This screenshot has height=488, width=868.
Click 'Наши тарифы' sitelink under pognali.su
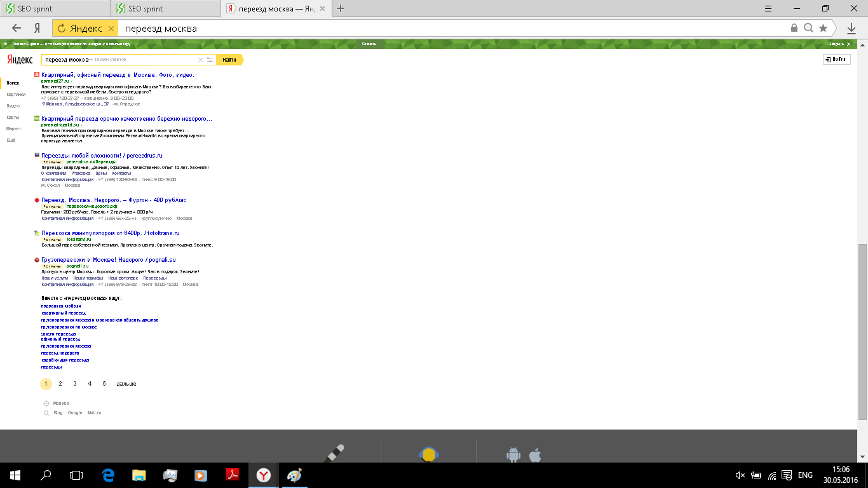point(88,278)
